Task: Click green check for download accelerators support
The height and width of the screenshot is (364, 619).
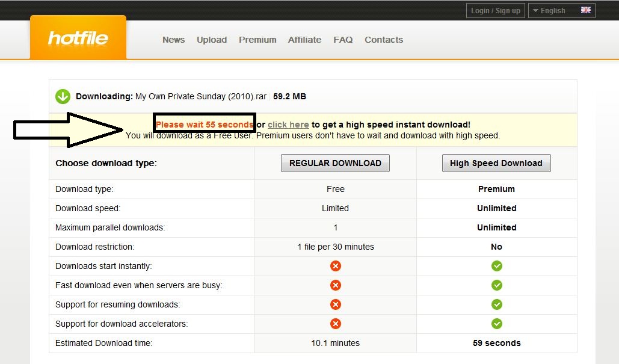Action: click(497, 324)
